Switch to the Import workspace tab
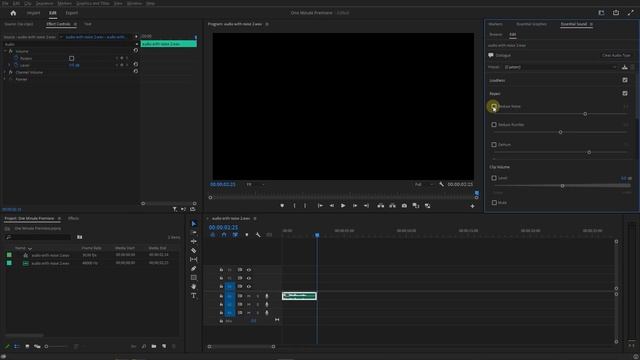 (x=33, y=13)
